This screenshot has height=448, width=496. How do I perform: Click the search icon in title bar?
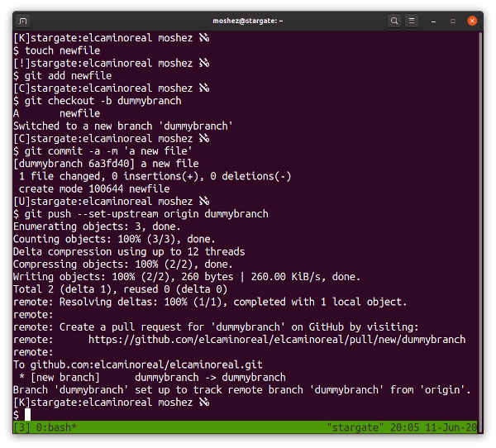click(x=394, y=19)
